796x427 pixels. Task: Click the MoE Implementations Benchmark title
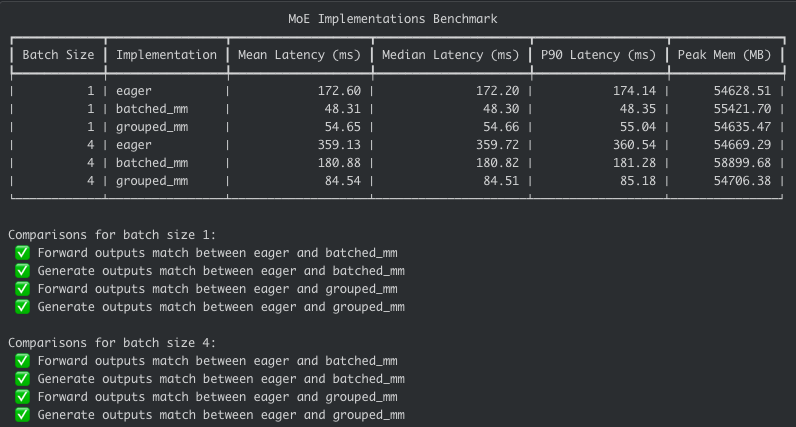click(x=398, y=19)
